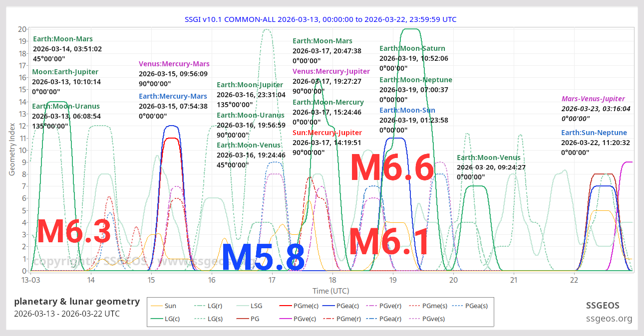
Task: Click the Mars-Venus-Jupiter forecast annotation
Action: [594, 98]
